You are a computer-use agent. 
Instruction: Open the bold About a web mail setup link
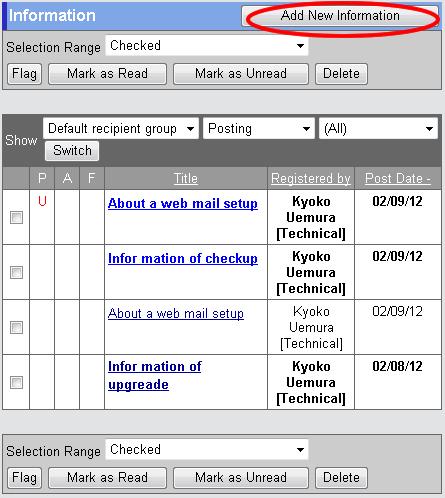coord(183,203)
